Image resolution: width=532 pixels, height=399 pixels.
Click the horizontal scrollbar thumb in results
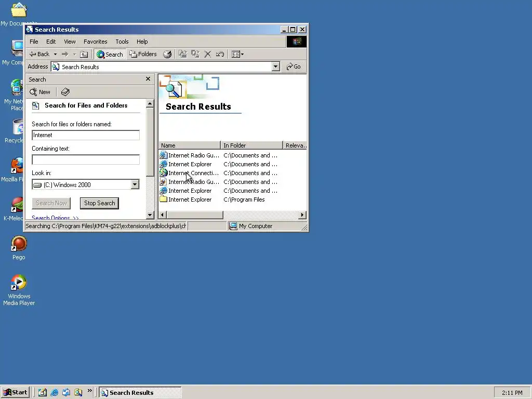(x=195, y=215)
